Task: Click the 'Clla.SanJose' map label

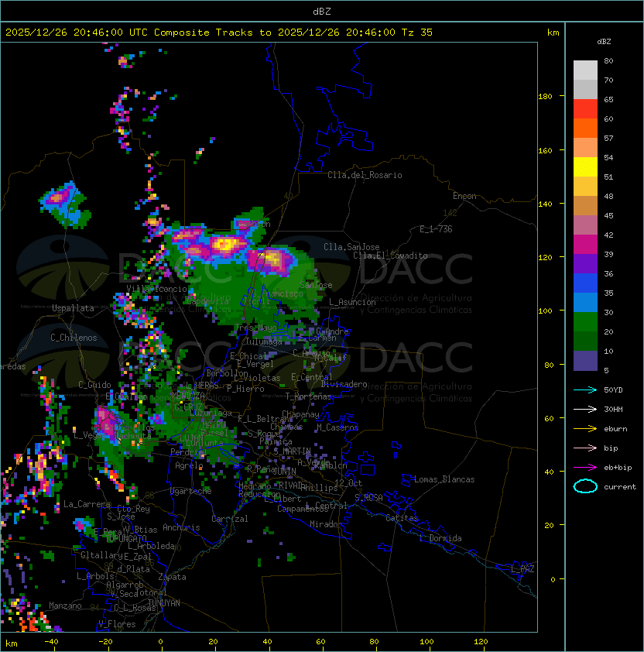Action: pyautogui.click(x=351, y=247)
